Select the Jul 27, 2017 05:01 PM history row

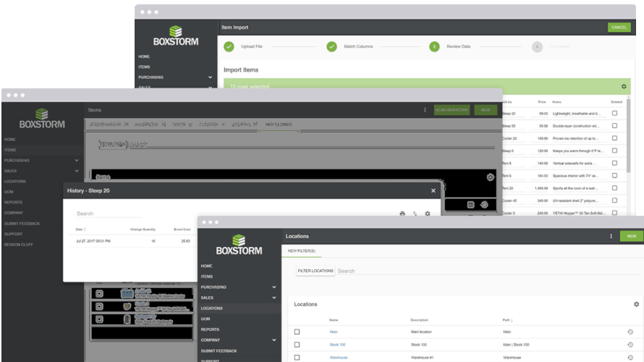click(x=133, y=241)
